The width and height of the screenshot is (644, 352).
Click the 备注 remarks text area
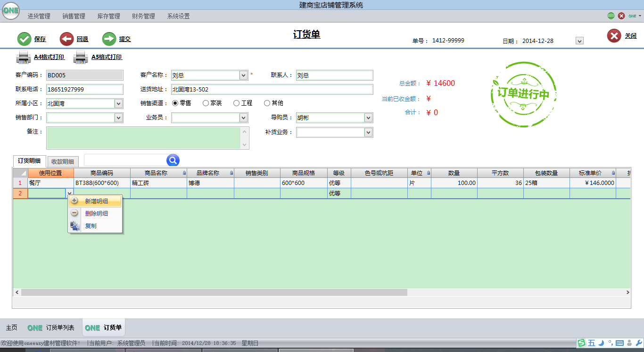[x=143, y=138]
